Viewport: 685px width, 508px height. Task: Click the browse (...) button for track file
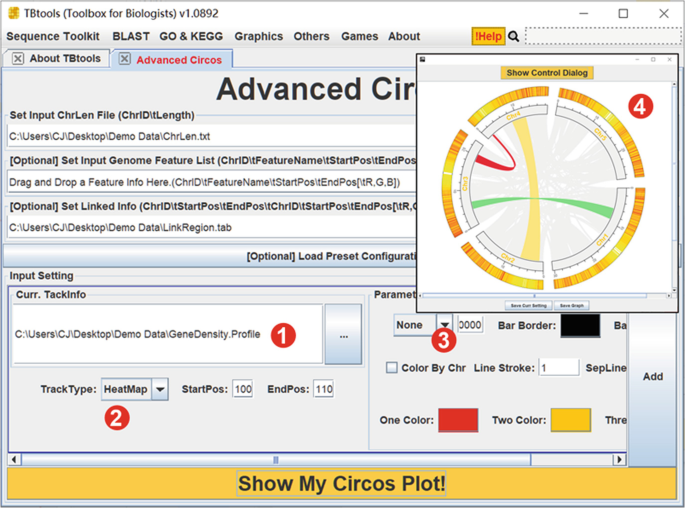click(x=343, y=335)
